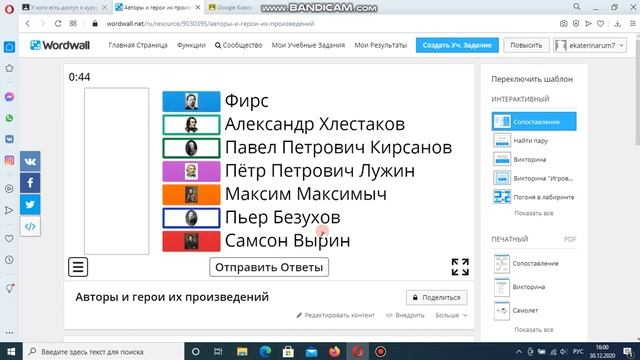The image size is (640, 360).
Task: Reload the page in the browser
Action: (58, 24)
